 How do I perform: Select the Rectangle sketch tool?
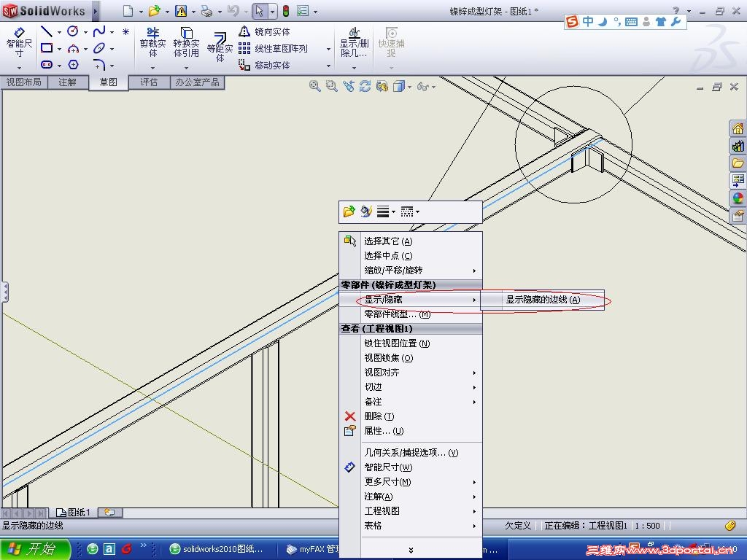(46, 48)
